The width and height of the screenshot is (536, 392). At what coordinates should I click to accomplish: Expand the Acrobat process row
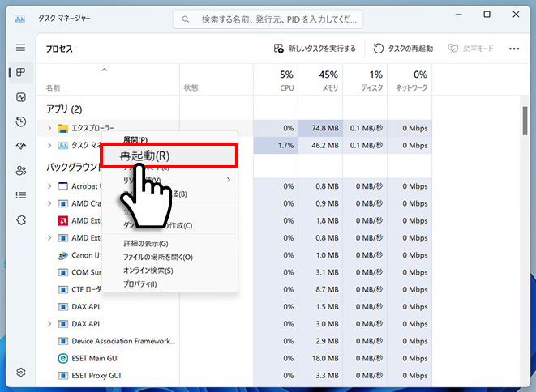click(x=49, y=186)
